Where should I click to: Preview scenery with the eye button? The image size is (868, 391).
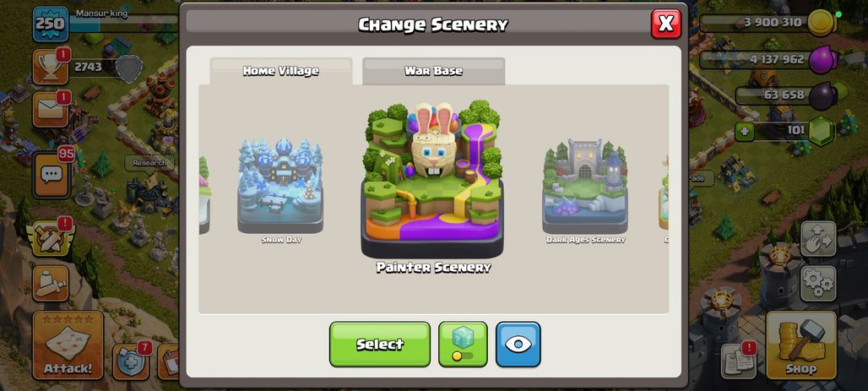pyautogui.click(x=518, y=344)
